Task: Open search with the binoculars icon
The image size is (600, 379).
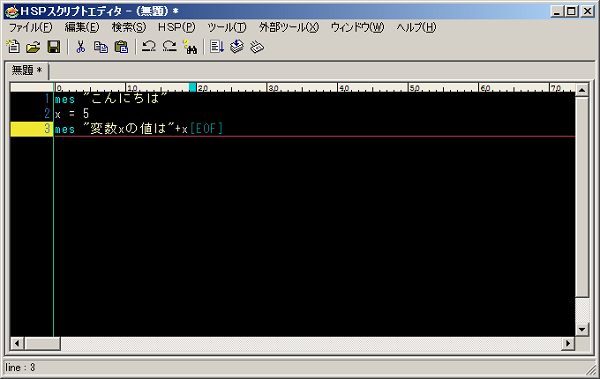Action: tap(190, 47)
